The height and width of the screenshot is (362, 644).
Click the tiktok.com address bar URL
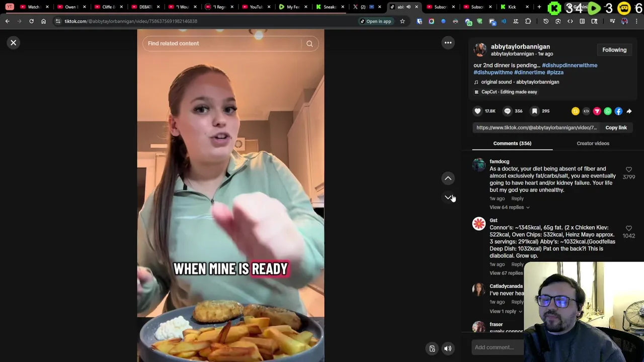(x=131, y=21)
